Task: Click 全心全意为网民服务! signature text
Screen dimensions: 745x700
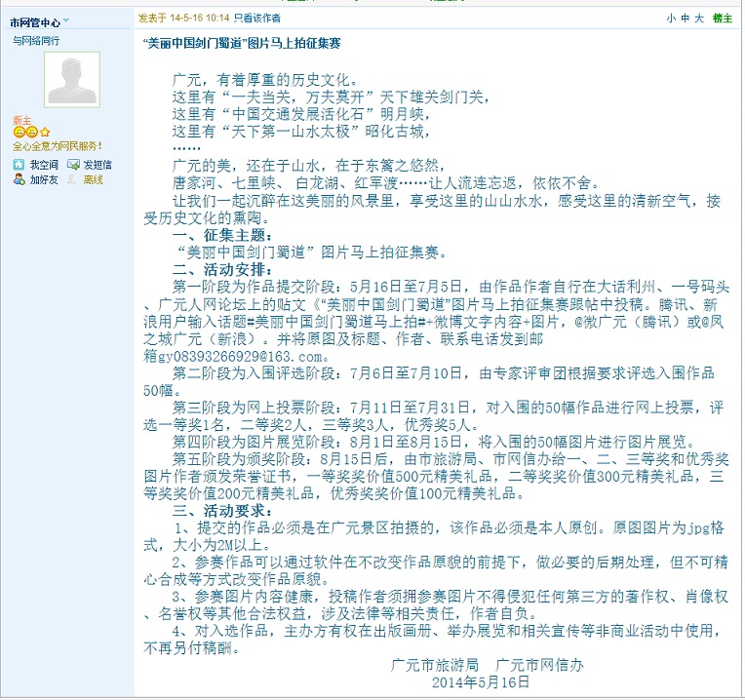Action: click(x=58, y=146)
